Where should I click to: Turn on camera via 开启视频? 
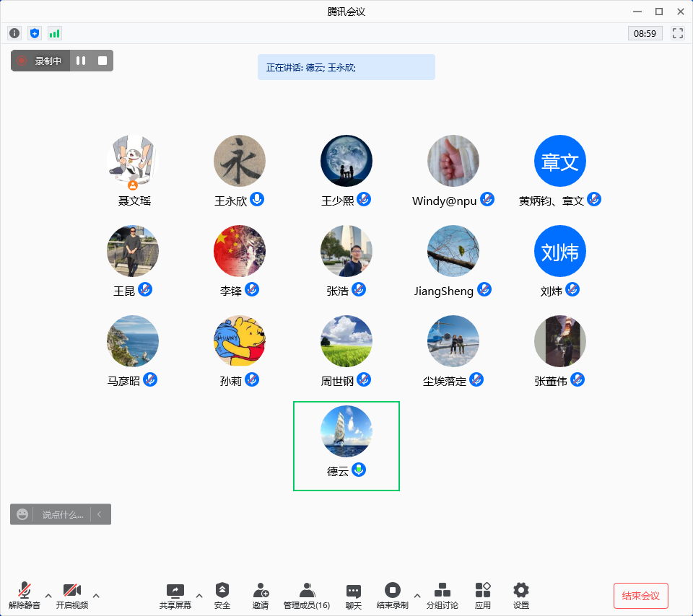pos(72,596)
